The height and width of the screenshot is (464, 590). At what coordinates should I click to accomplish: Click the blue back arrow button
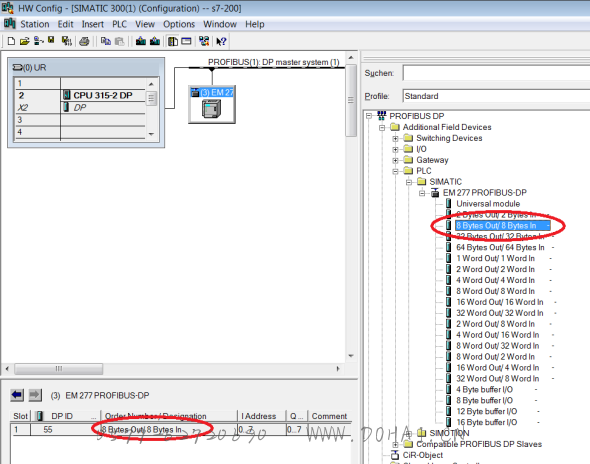pos(17,395)
